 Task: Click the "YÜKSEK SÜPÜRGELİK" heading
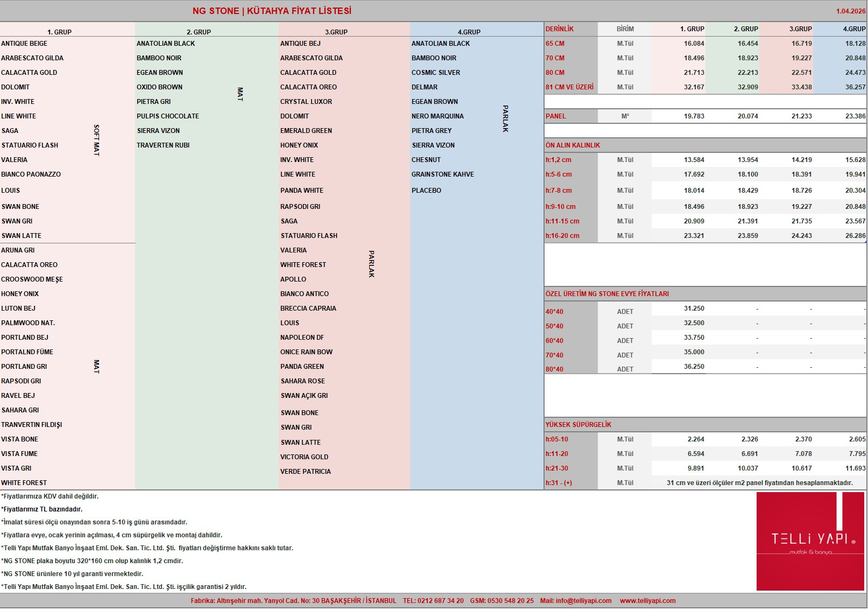[x=578, y=425]
